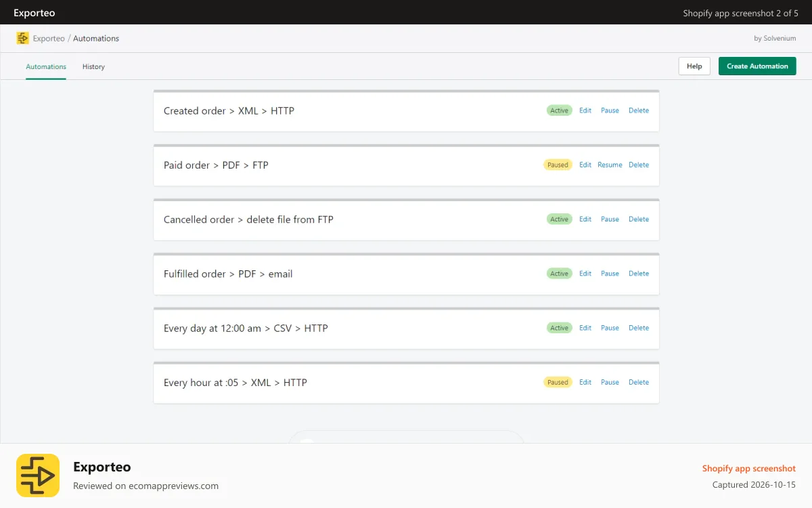Click Active badge on Cancelled order row
The height and width of the screenshot is (508, 812).
(560, 219)
